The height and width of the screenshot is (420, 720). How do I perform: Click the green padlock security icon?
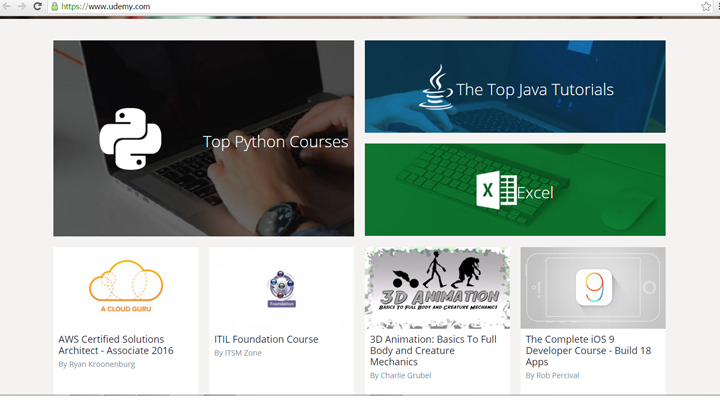tap(55, 6)
